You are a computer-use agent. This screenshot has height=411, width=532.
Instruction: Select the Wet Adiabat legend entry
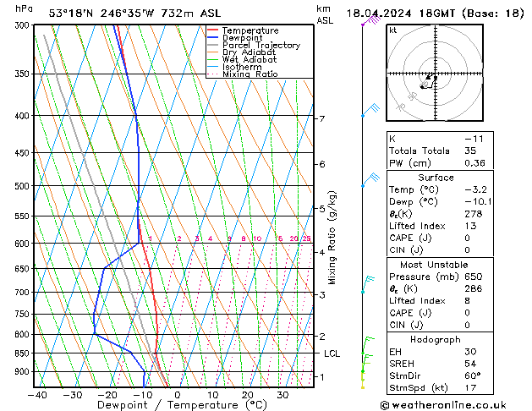250,59
